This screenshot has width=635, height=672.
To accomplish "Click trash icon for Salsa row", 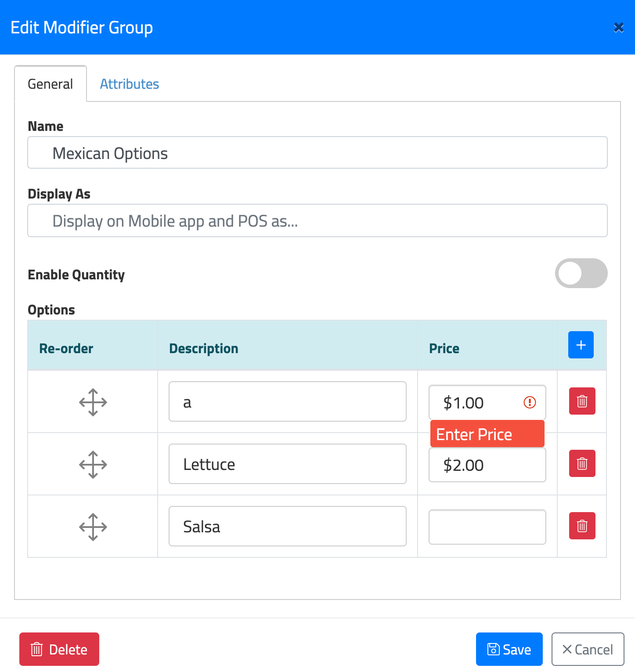I will [x=582, y=526].
